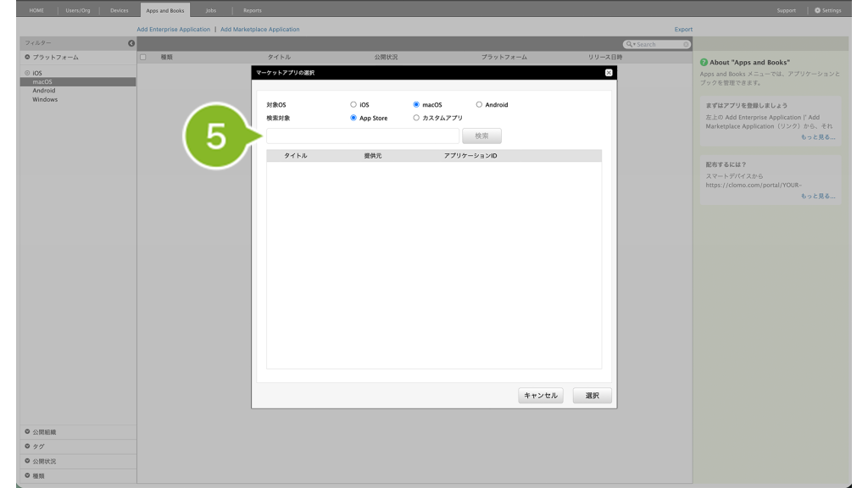Collapse the フィルター panel arrow icon
The width and height of the screenshot is (868, 488).
(x=131, y=43)
